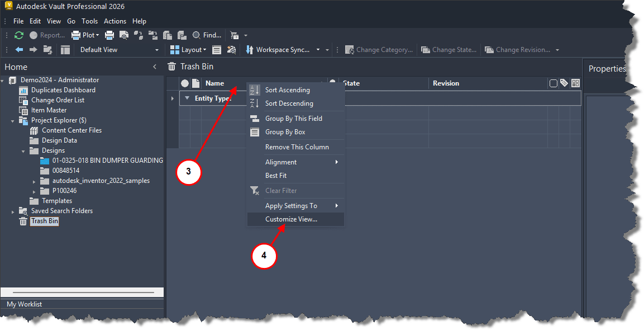
Task: Click the Plot printer icon
Action: [x=76, y=35]
